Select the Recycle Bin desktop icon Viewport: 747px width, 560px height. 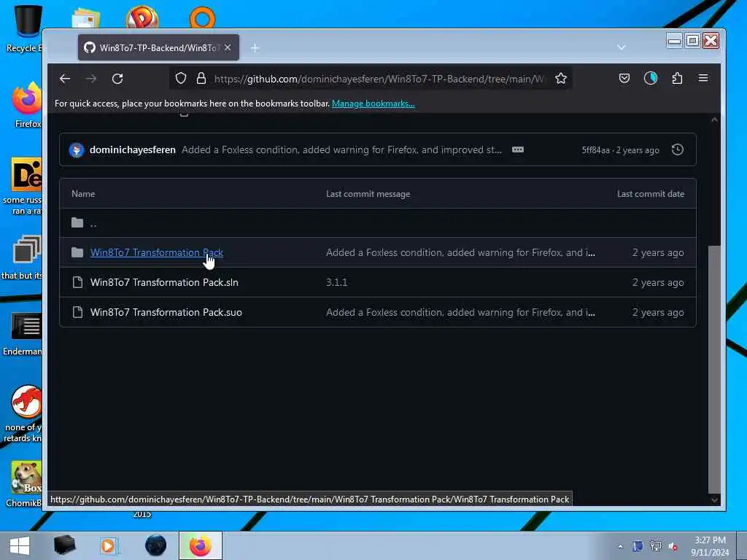24,28
